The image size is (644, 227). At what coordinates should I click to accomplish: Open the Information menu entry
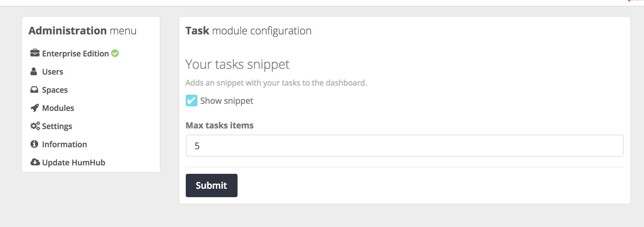[64, 144]
